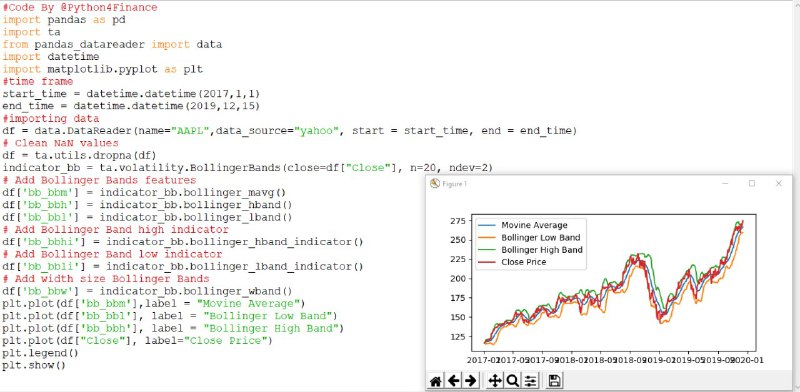Screen dimensions: 800x392
Task: Open Configure subplots sliders icon
Action: click(x=531, y=381)
